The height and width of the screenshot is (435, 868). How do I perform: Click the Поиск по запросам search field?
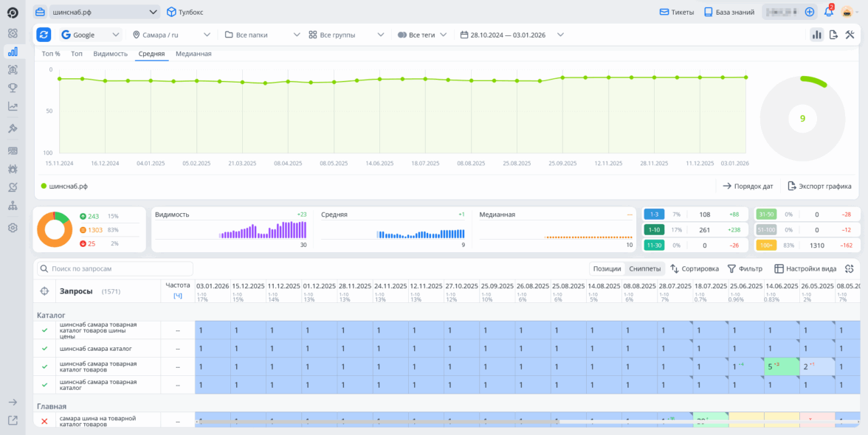pos(116,269)
